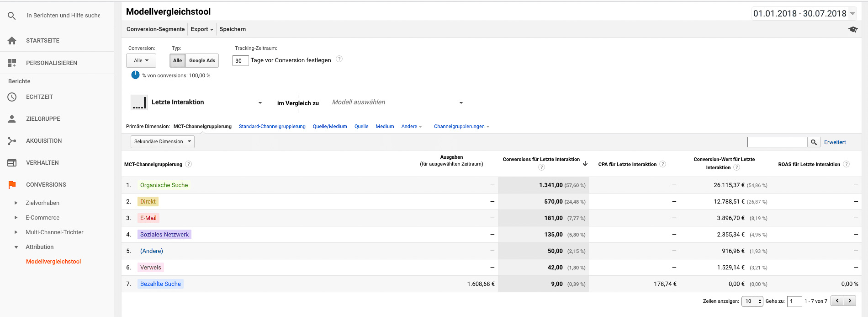Sort by Conversions für Letzte Interaktion arrow
The height and width of the screenshot is (317, 868).
tap(585, 164)
